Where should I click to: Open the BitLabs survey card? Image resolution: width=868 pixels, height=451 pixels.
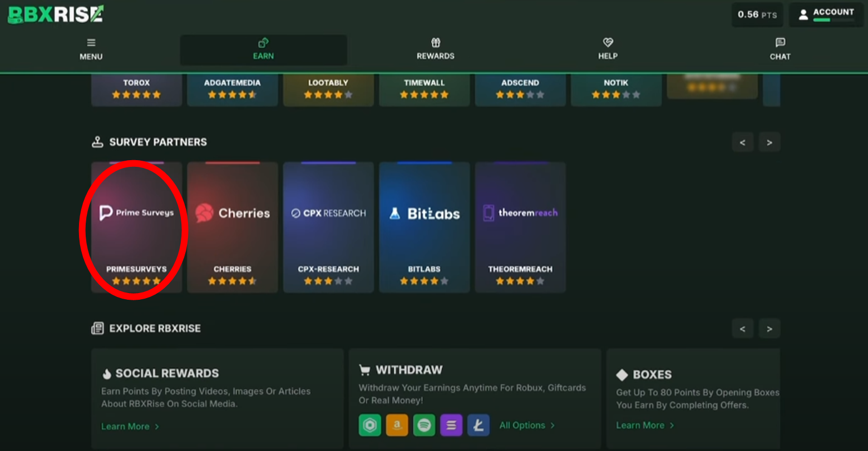coord(425,227)
